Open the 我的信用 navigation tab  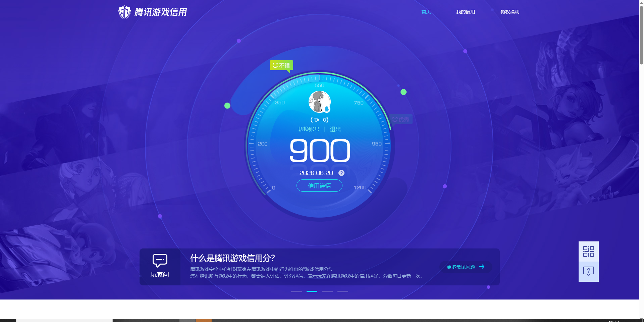coord(466,12)
